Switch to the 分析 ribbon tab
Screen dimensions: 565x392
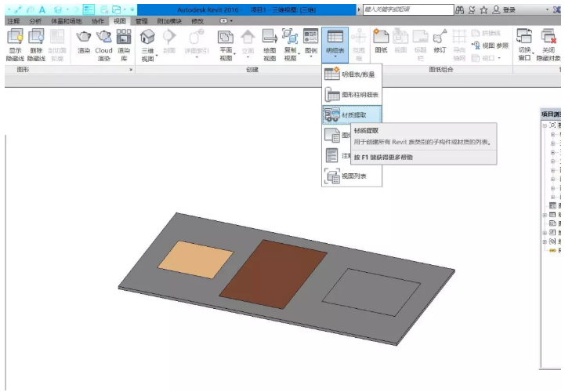[35, 21]
